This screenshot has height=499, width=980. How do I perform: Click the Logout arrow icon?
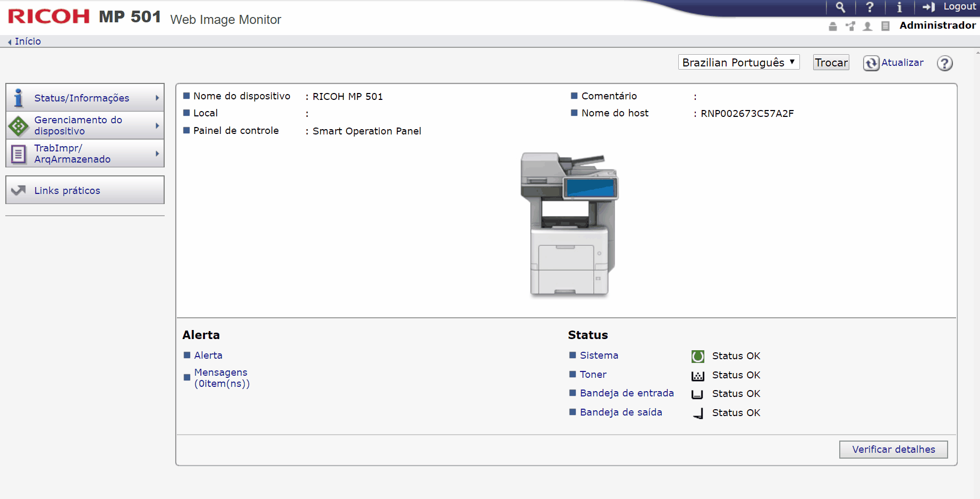[928, 7]
